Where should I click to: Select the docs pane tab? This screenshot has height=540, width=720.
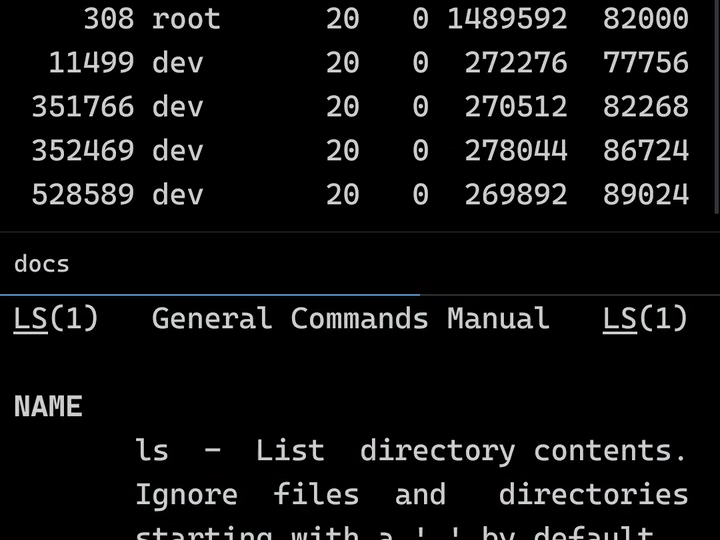[42, 264]
